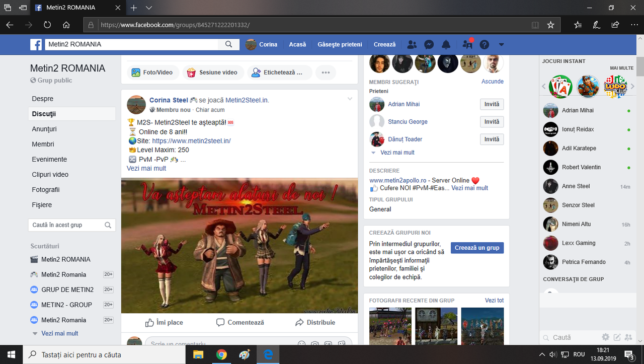Expand post text with Vezi mai mult

146,168
